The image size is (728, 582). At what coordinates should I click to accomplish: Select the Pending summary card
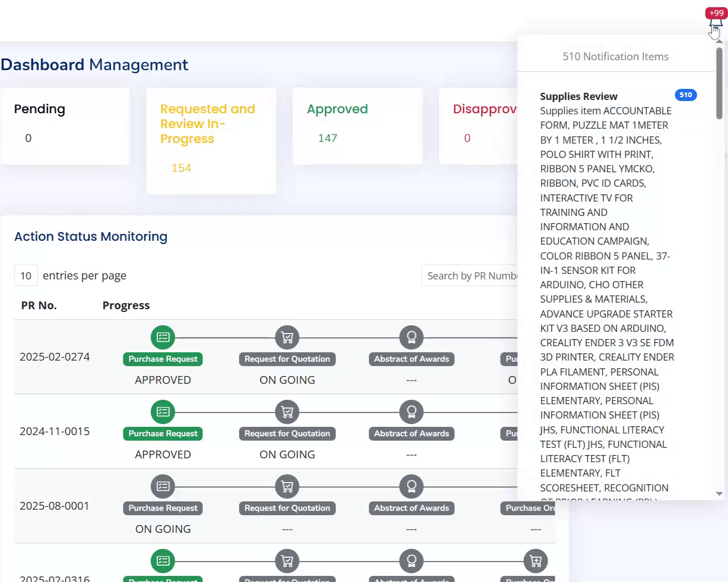65,126
